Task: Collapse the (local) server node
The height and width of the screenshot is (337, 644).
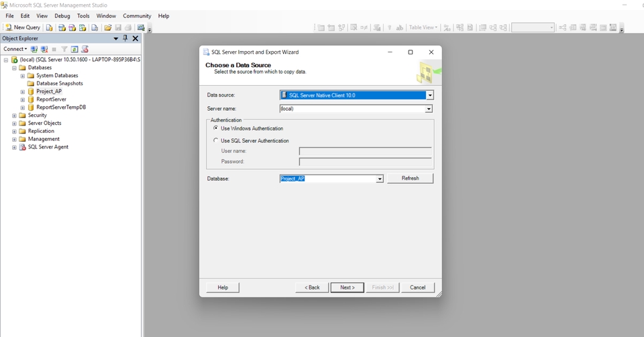Action: 6,60
